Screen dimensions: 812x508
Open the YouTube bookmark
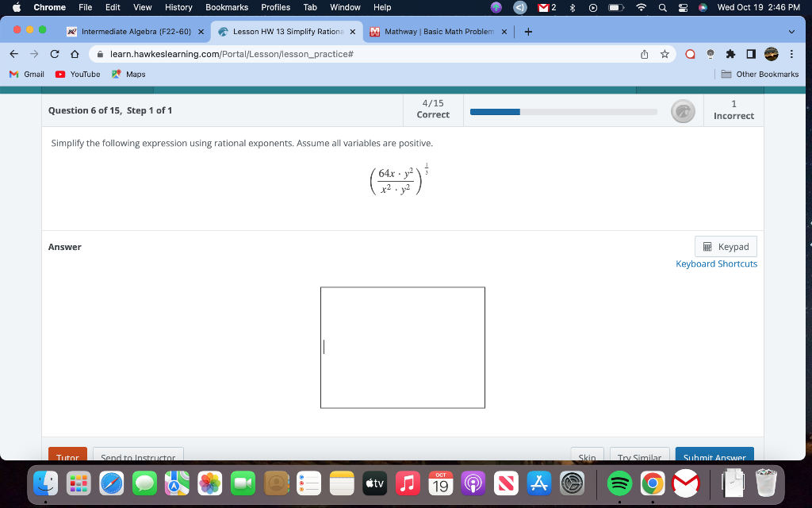78,74
